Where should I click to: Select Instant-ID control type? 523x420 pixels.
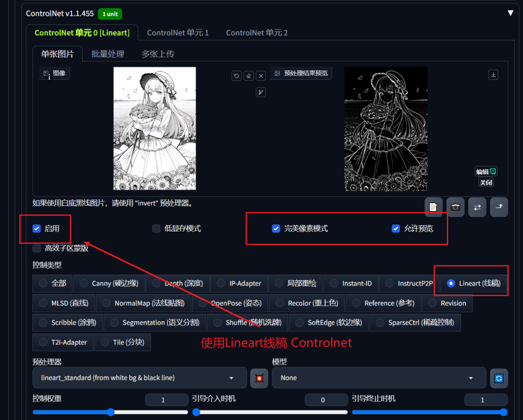(351, 283)
